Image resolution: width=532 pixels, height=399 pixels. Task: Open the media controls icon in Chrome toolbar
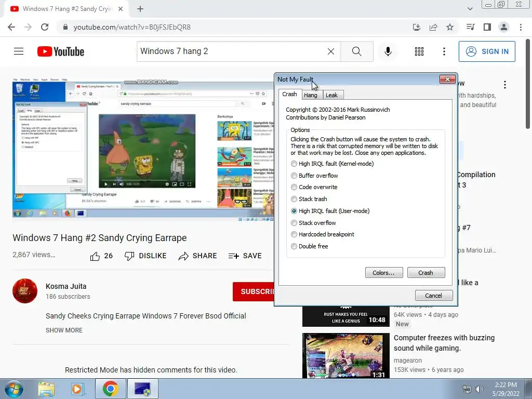point(470,27)
